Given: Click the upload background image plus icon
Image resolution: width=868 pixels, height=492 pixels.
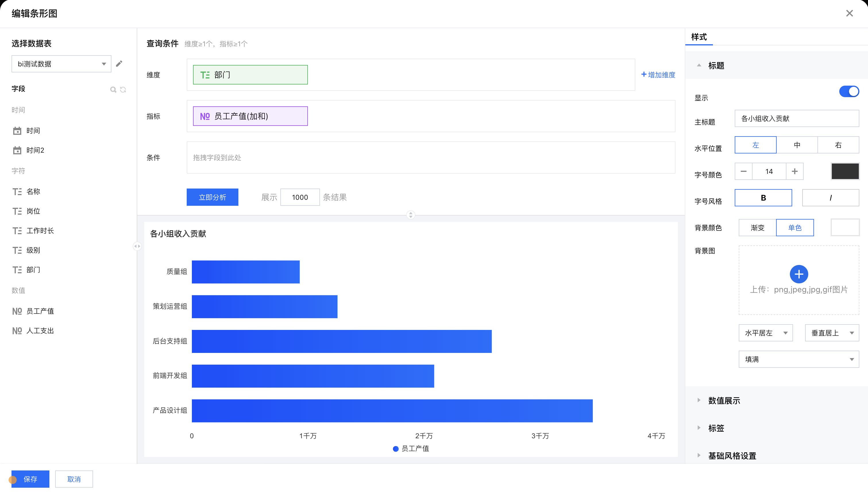Looking at the screenshot, I should pyautogui.click(x=798, y=274).
